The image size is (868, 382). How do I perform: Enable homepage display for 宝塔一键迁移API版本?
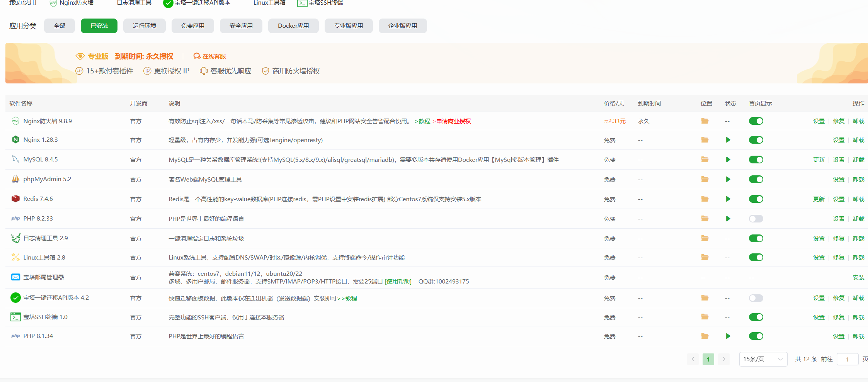coord(756,298)
